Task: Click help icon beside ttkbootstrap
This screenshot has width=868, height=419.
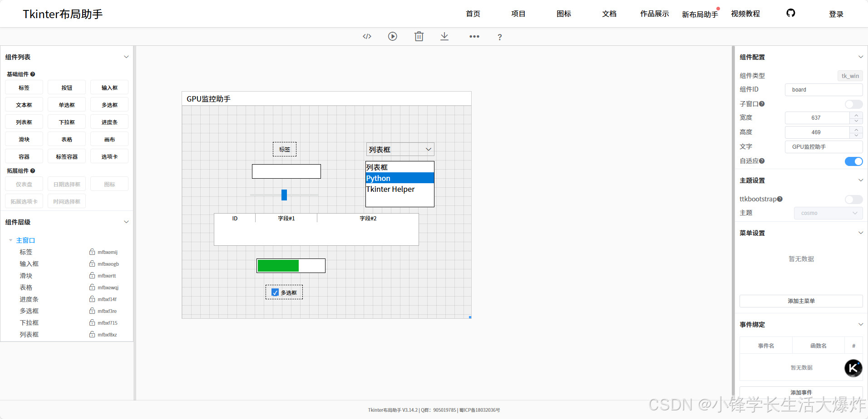Action: pos(779,199)
